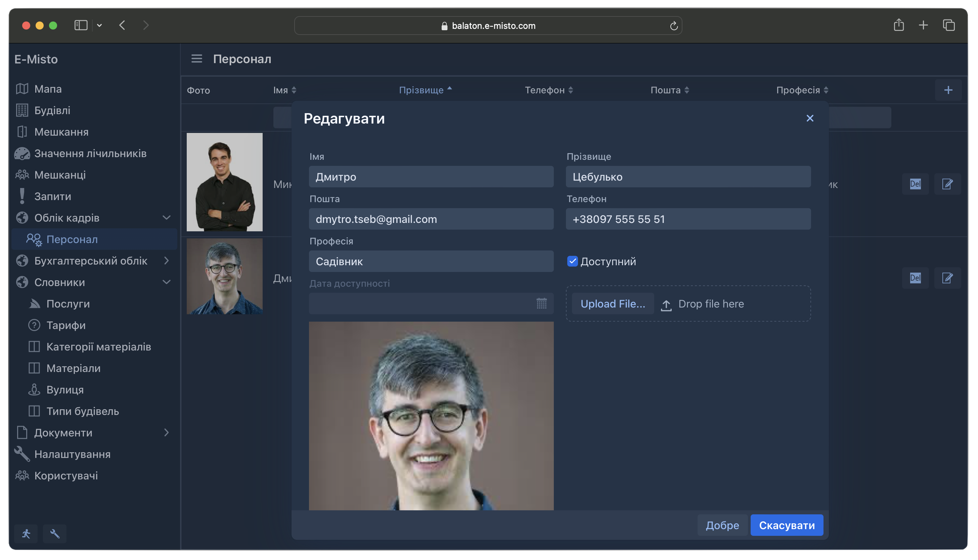Image resolution: width=978 pixels, height=560 pixels.
Task: Click the Del button in Дмитро row
Action: pos(915,278)
